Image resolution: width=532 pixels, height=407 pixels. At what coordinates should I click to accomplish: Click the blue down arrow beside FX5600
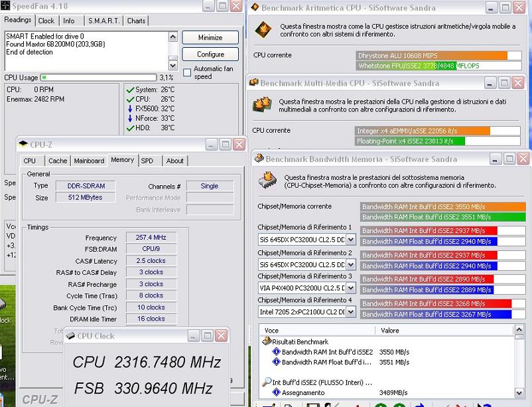pyautogui.click(x=130, y=109)
